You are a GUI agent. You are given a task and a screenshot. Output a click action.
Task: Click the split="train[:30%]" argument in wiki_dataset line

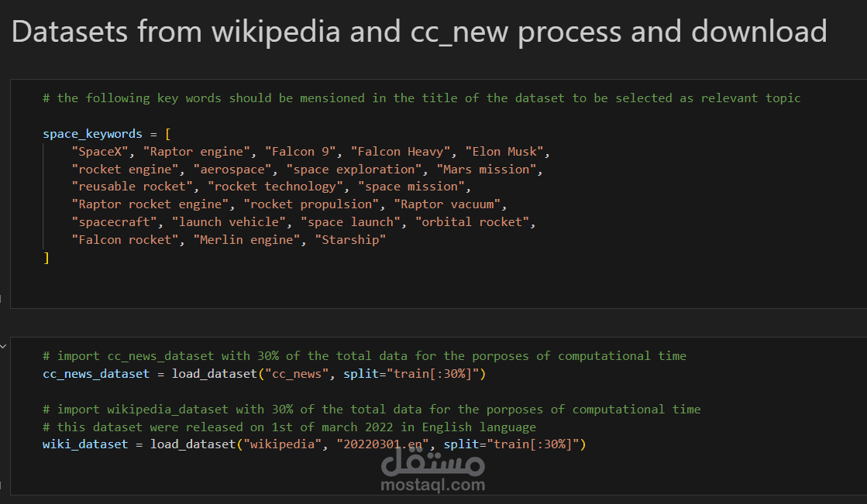click(511, 444)
